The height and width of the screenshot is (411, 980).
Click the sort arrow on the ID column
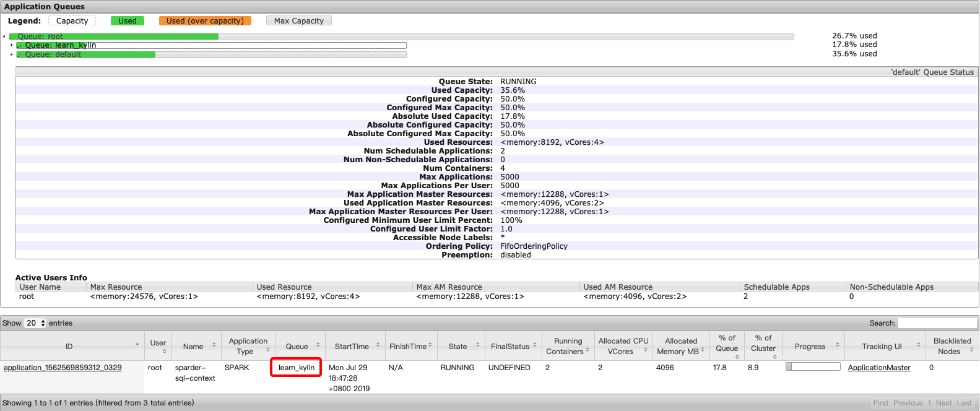137,345
